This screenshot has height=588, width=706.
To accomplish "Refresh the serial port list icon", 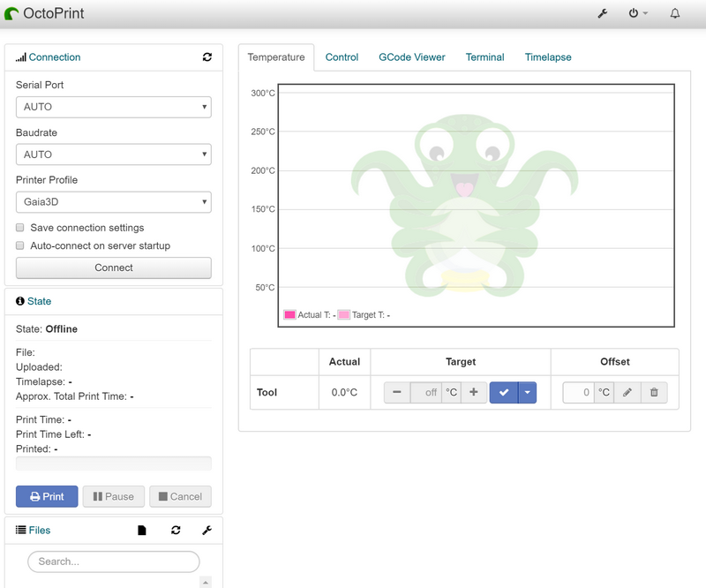I will click(x=207, y=57).
